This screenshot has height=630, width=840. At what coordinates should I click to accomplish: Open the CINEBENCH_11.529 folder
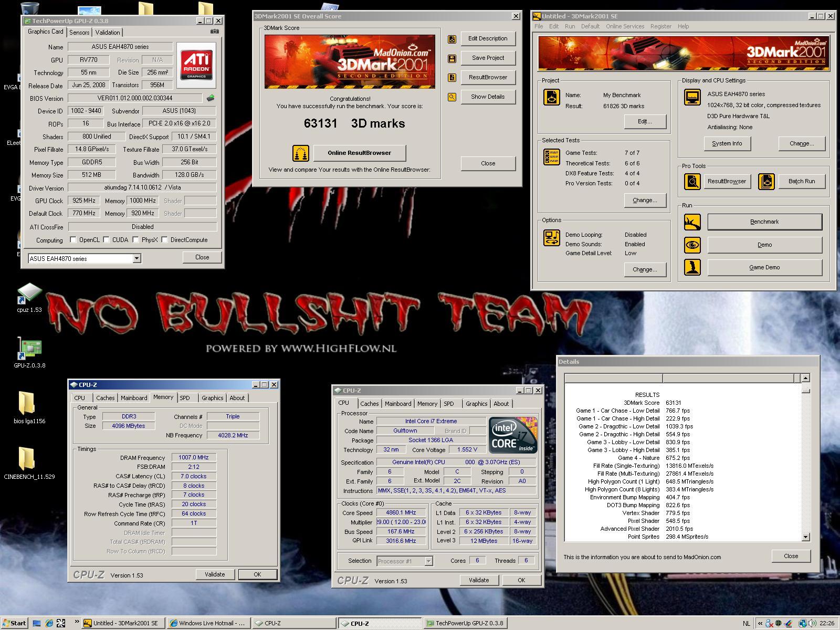click(x=29, y=463)
